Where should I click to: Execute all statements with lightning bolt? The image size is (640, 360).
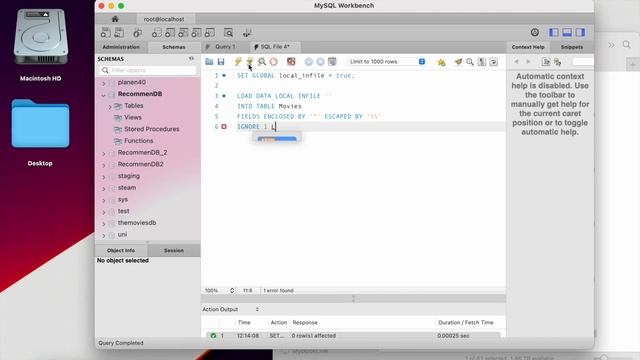click(x=238, y=62)
